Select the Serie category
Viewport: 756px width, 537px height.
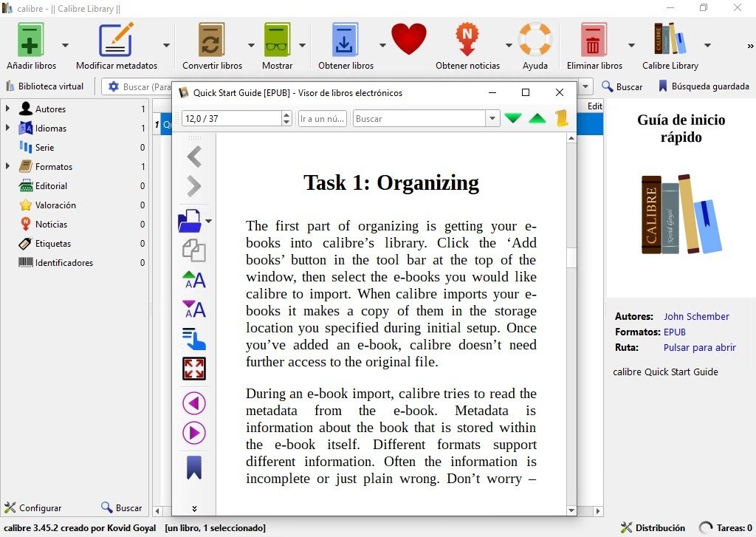(75, 147)
